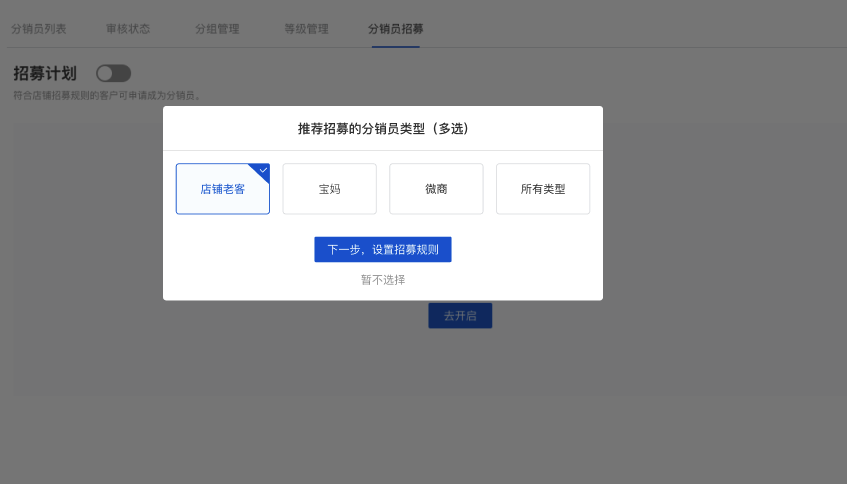The image size is (847, 484).
Task: Click the 暂不选择 link
Action: tap(383, 280)
